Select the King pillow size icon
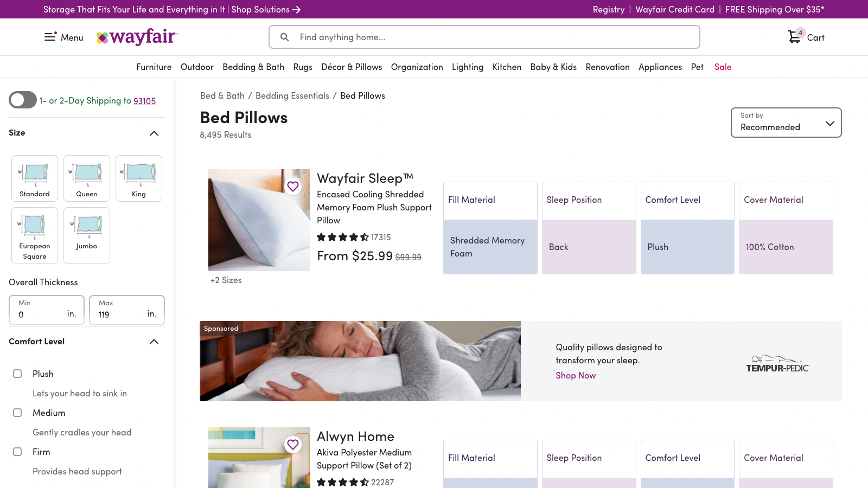 (x=139, y=178)
